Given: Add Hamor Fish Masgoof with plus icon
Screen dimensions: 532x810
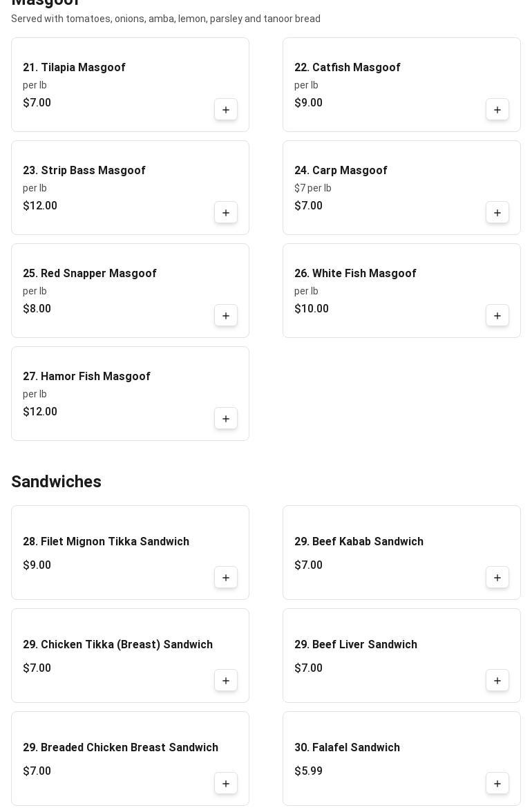Looking at the screenshot, I should coord(226,419).
